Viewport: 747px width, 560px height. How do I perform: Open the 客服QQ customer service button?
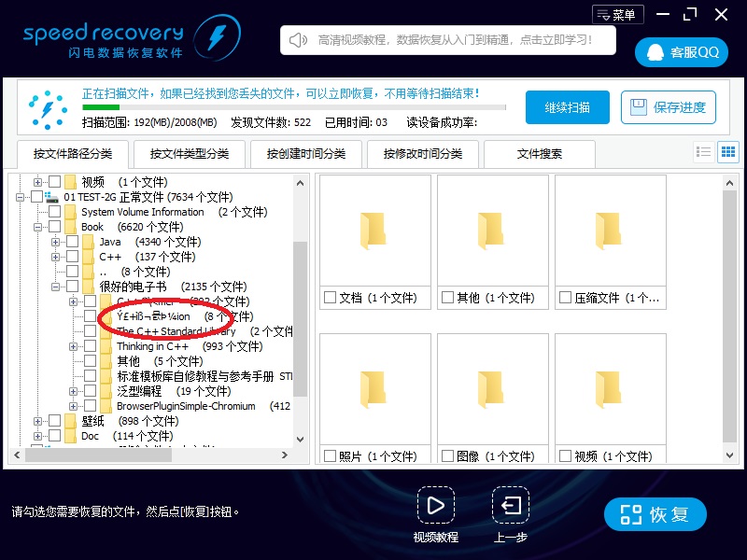pos(682,52)
